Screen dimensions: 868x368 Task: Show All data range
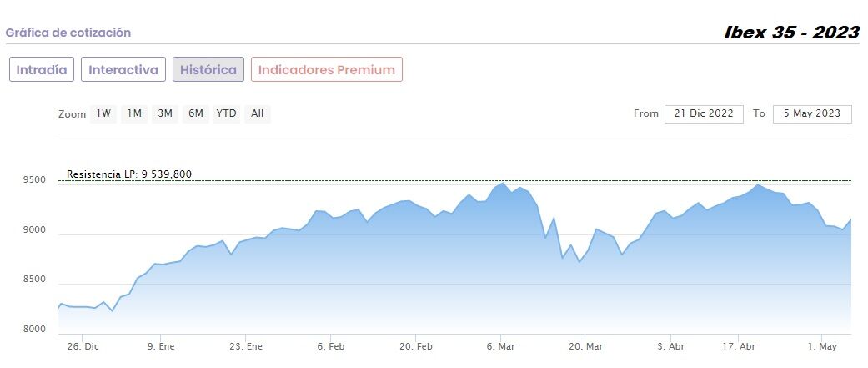[257, 113]
